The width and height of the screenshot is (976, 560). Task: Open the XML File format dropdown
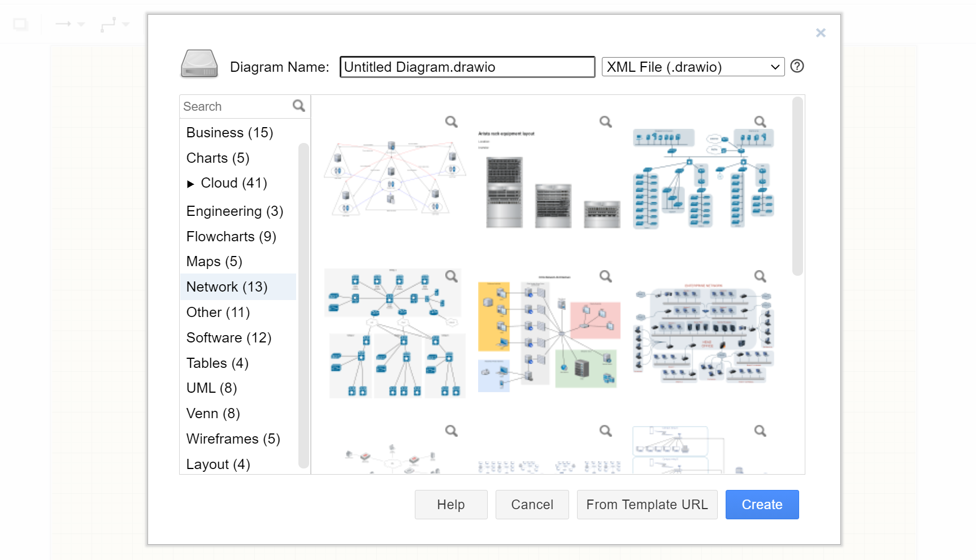click(693, 67)
